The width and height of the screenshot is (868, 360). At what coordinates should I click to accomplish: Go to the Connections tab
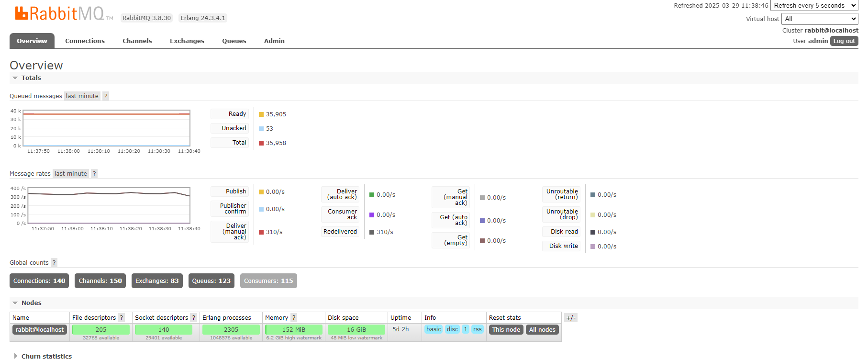(85, 41)
